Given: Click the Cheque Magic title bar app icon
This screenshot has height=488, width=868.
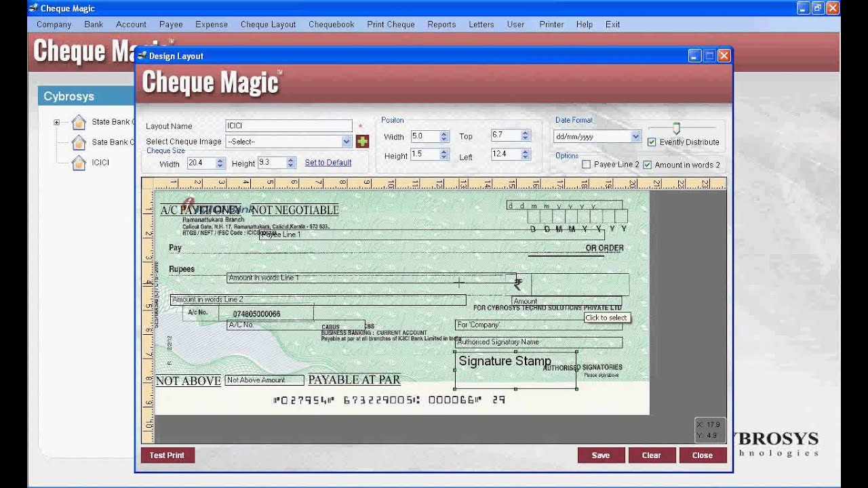Looking at the screenshot, I should click(x=33, y=8).
